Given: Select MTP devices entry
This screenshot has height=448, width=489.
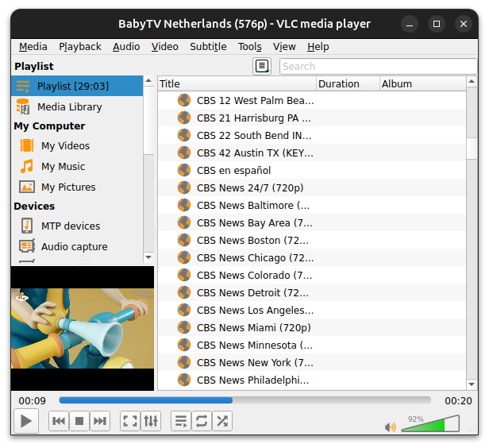Looking at the screenshot, I should click(71, 226).
